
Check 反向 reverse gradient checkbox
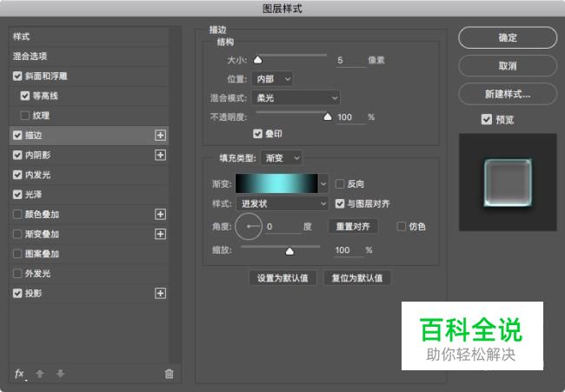click(x=339, y=184)
